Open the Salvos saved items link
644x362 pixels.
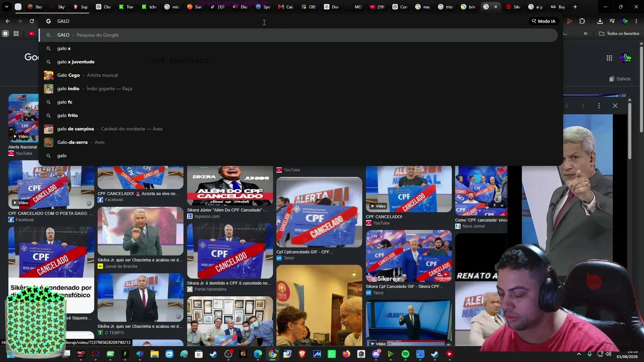619,79
